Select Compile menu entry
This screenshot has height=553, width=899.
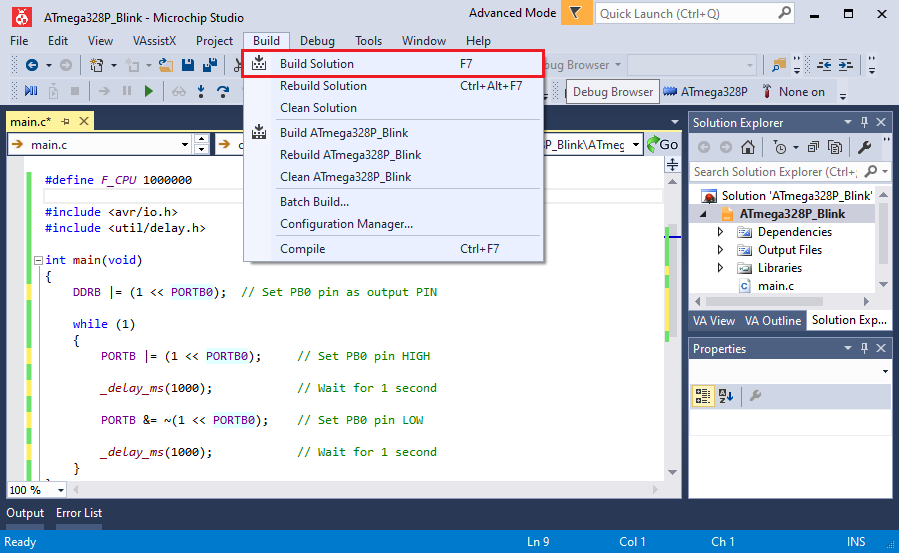[393, 249]
